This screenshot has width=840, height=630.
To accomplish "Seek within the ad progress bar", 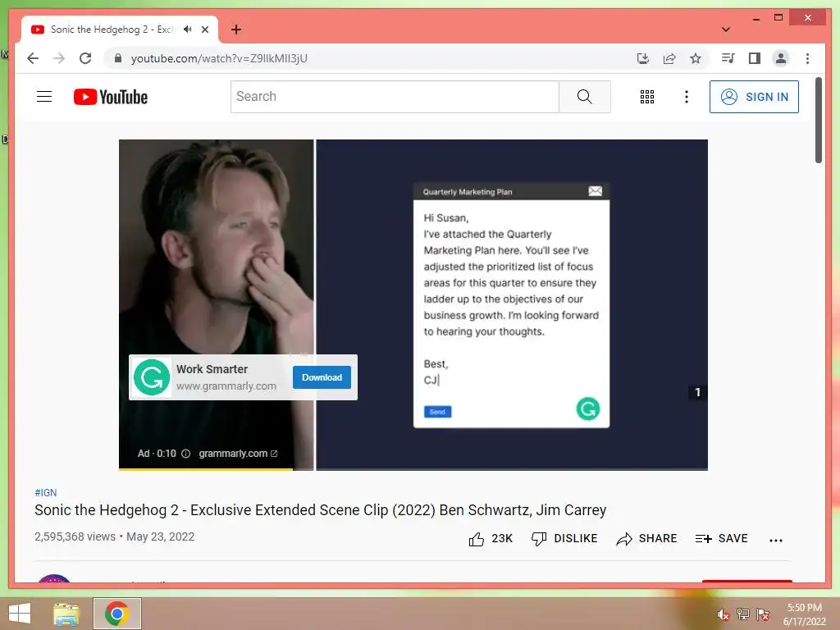I will 413,470.
